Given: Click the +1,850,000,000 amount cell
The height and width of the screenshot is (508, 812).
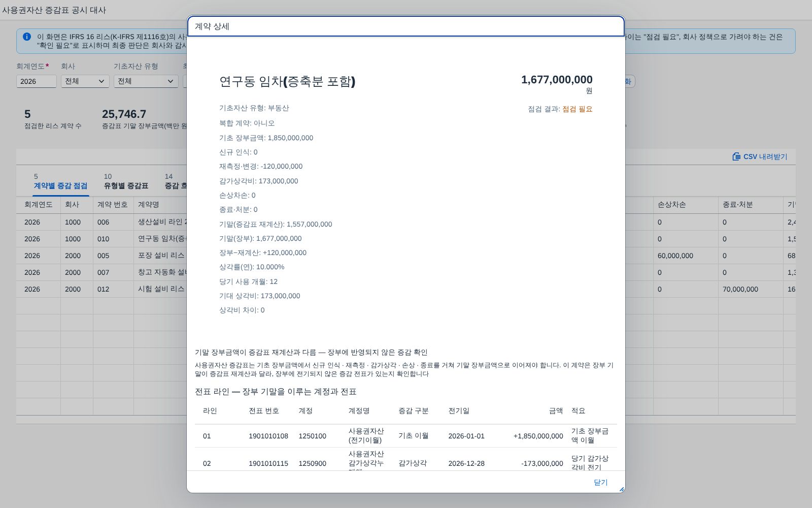Looking at the screenshot, I should click(538, 436).
